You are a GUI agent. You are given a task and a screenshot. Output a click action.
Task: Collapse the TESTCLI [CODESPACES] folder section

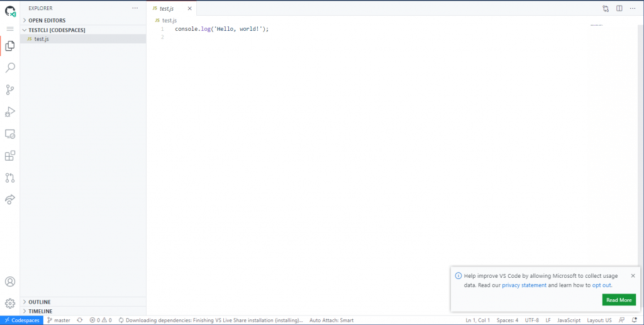click(x=83, y=30)
